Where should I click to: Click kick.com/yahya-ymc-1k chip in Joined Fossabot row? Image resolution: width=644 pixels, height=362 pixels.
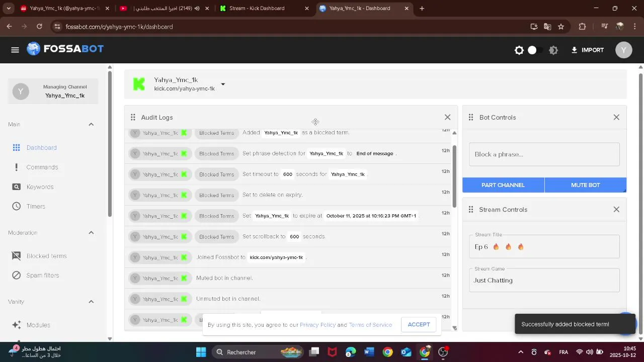(x=276, y=257)
